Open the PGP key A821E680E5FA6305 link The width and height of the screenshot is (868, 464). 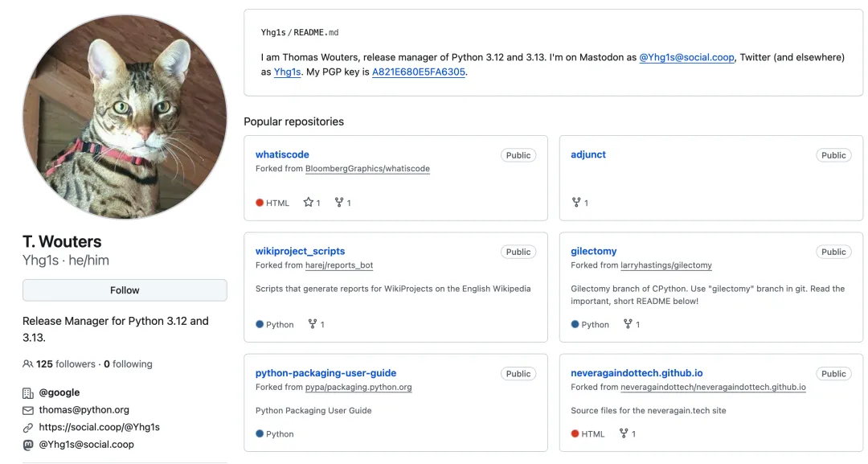click(418, 72)
